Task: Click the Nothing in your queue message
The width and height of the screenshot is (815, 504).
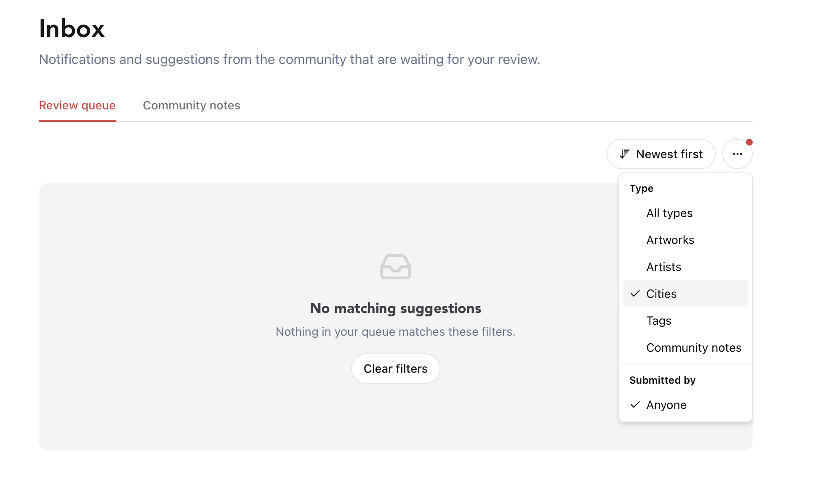Action: click(396, 332)
